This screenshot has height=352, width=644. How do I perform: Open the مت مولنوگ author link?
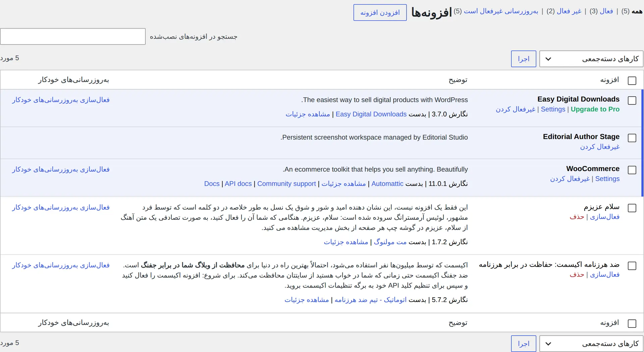(x=390, y=242)
